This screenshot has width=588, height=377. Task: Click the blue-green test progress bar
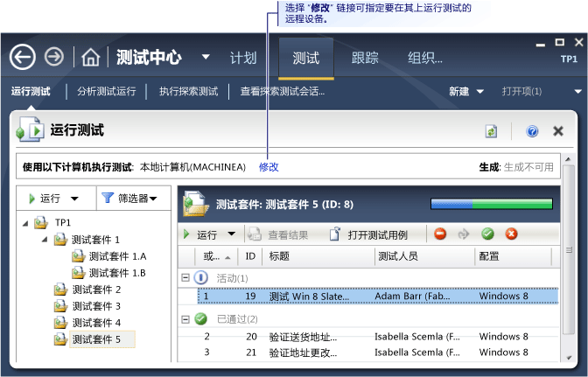pyautogui.click(x=492, y=204)
